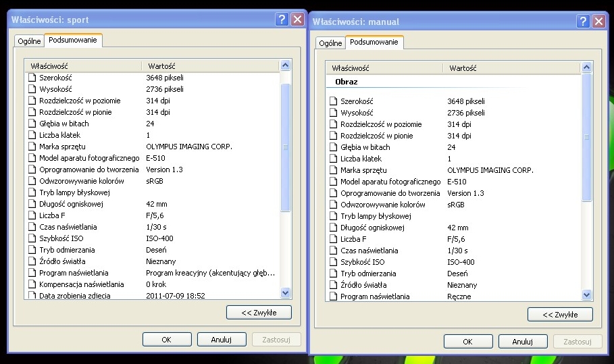This screenshot has width=614, height=364.
Task: Close the sport properties window
Action: click(297, 20)
